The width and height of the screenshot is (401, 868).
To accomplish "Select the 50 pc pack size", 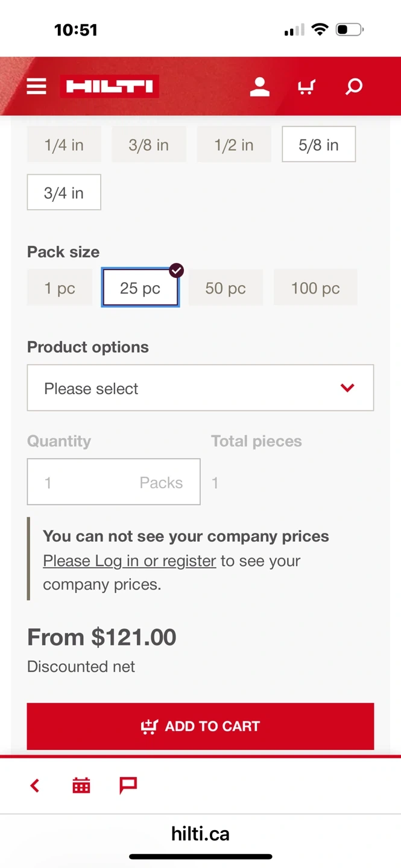I will click(226, 288).
